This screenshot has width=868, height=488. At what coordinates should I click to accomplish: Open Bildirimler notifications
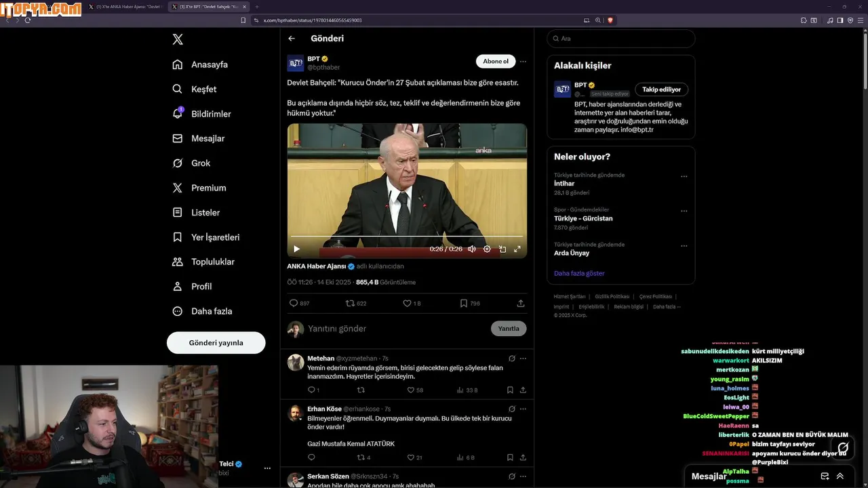[x=201, y=114]
